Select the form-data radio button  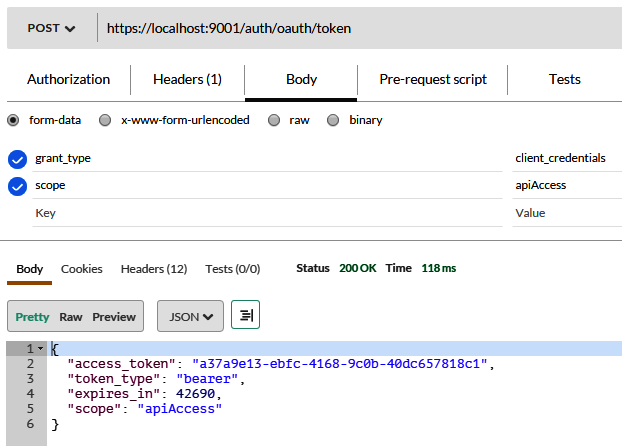point(13,120)
